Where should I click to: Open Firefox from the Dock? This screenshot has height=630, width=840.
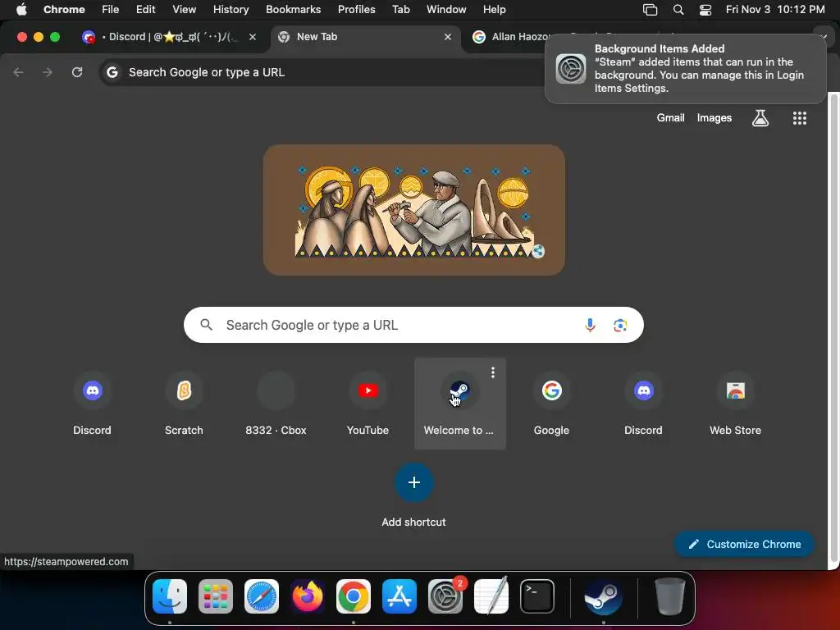[x=308, y=596]
